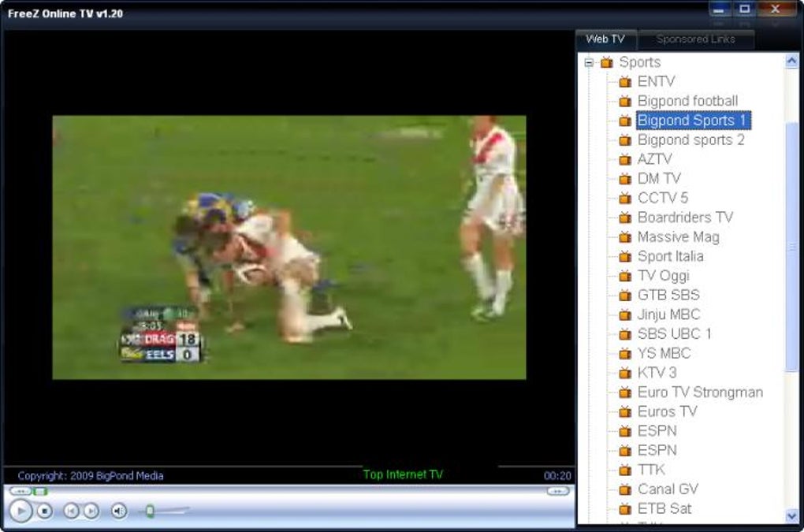Select the Bigpond Sports 1 channel

pos(693,121)
